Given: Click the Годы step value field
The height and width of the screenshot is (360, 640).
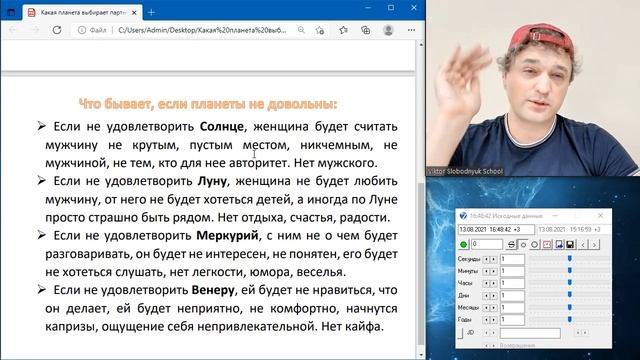Looking at the screenshot, I should pyautogui.click(x=512, y=320).
